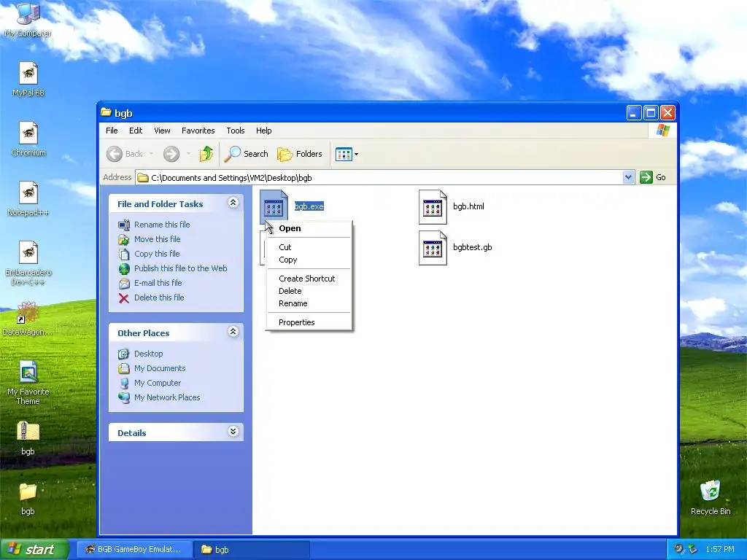Click Publish this file to the Web

[181, 268]
